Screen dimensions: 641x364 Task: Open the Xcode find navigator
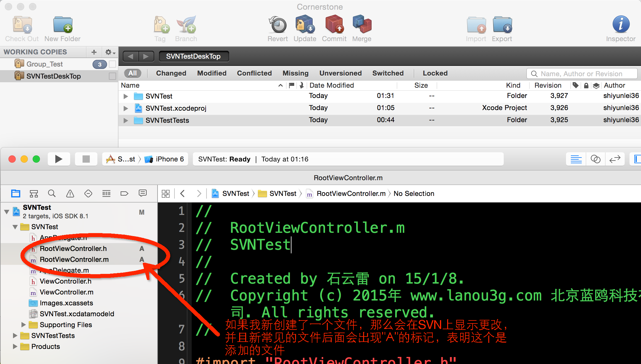click(52, 193)
